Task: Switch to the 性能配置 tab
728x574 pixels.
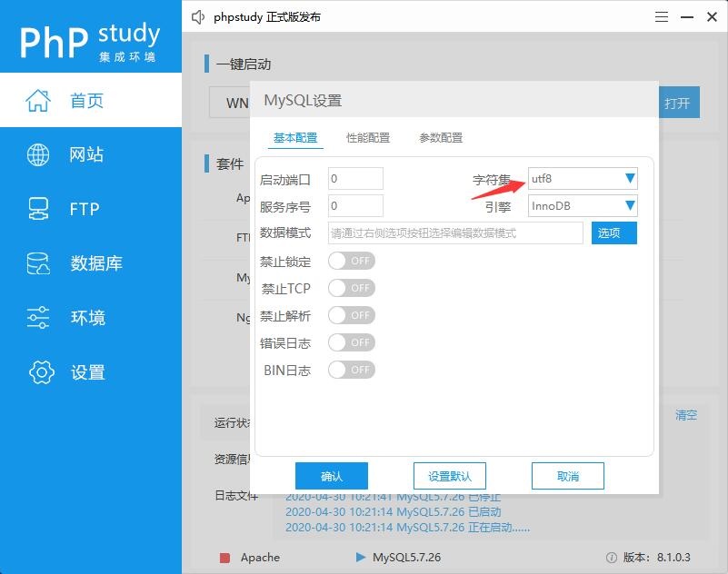Action: pyautogui.click(x=368, y=138)
